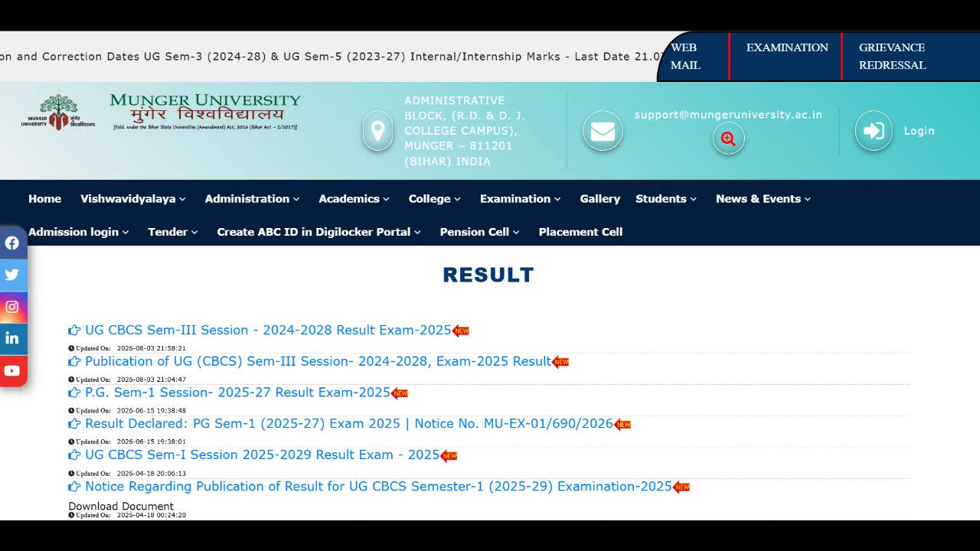Click the support@mungeruniversity.ac.in email address

pyautogui.click(x=728, y=115)
